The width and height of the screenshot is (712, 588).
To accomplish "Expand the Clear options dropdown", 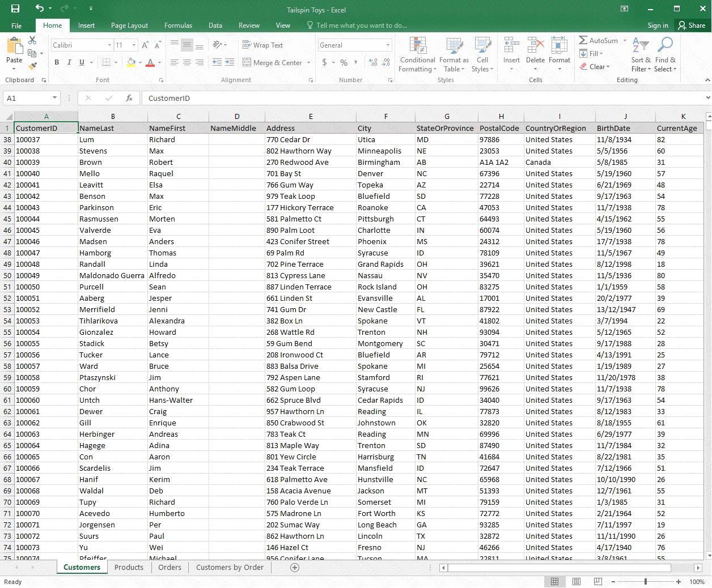I will point(608,67).
